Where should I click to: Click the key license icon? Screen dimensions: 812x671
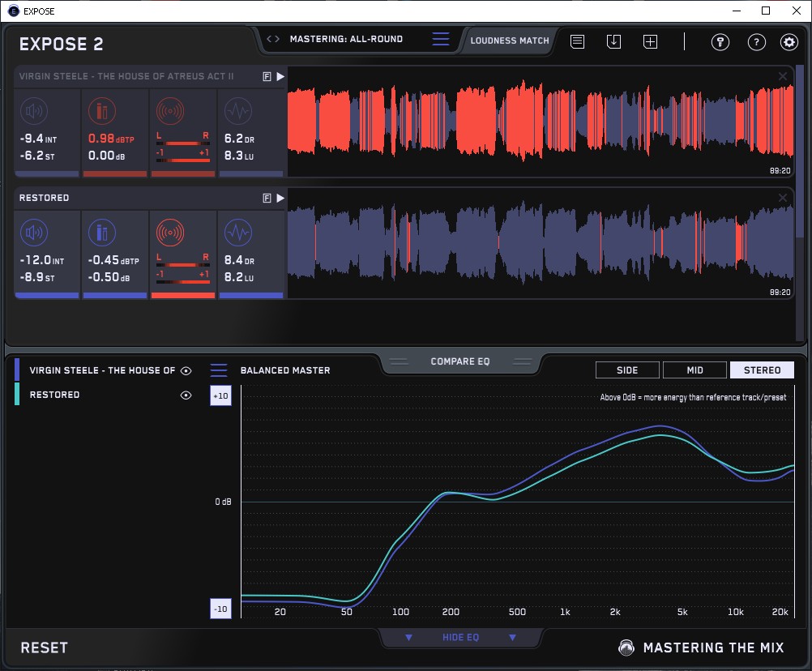(x=720, y=42)
